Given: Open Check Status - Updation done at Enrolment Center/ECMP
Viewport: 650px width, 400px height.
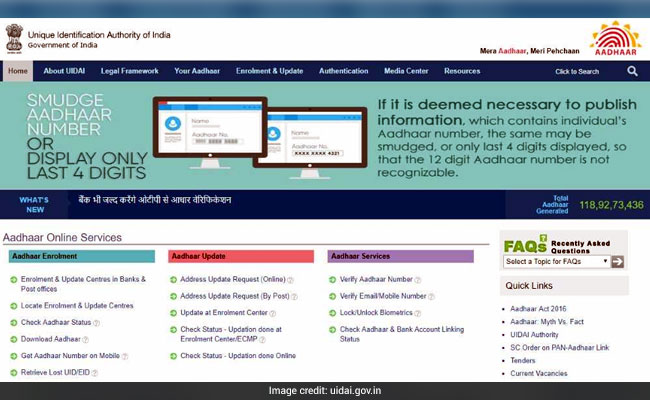Looking at the screenshot, I should tap(231, 334).
